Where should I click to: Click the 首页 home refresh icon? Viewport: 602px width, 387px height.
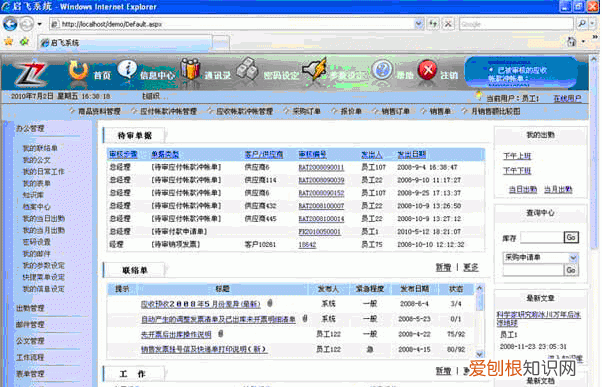(x=78, y=70)
